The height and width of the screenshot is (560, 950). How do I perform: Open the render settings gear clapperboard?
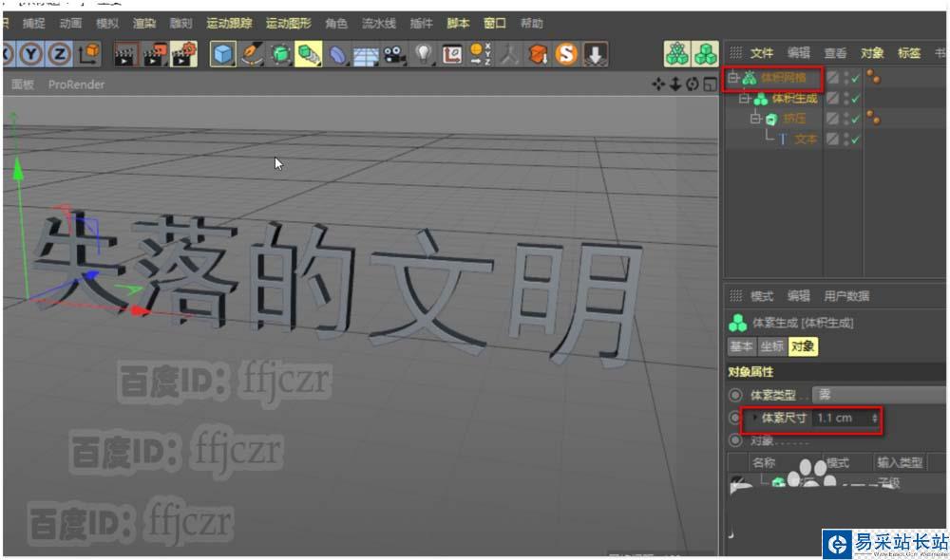pyautogui.click(x=184, y=54)
